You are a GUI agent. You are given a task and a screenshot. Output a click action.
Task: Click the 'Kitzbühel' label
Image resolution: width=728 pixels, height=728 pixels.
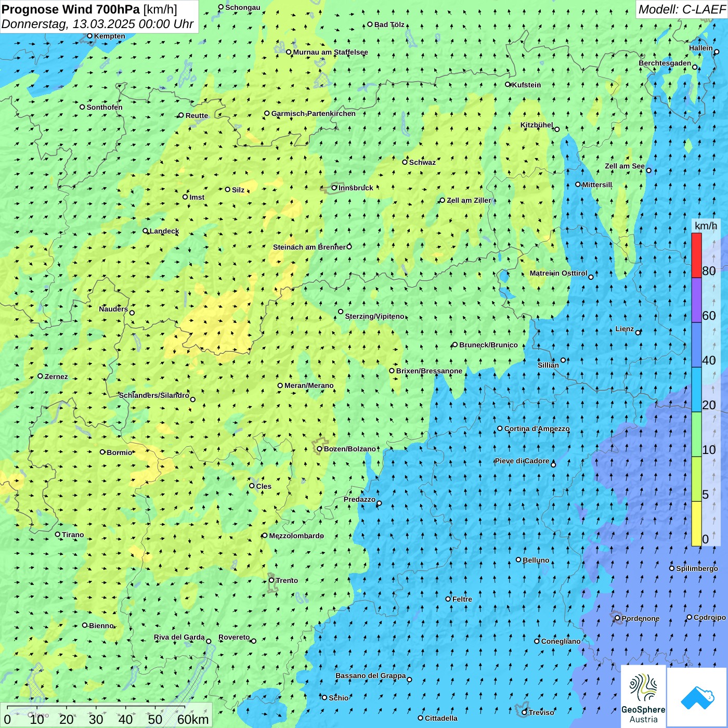(537, 125)
